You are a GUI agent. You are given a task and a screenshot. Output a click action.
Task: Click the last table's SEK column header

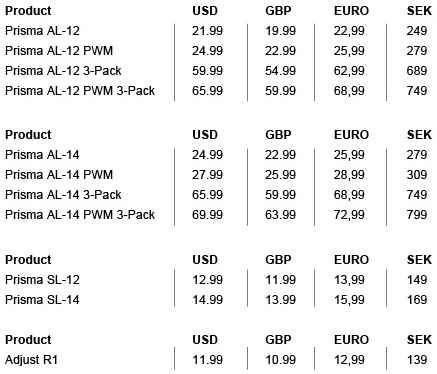(419, 340)
